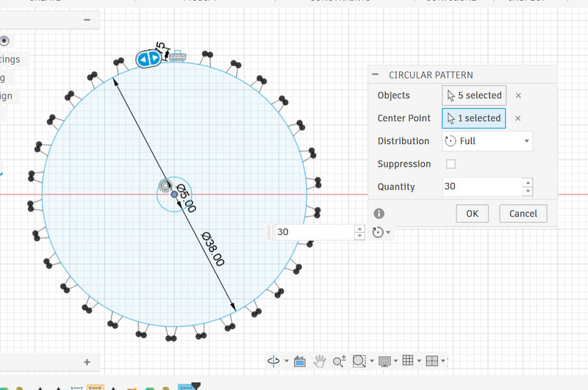Click the grip handle of the on-canvas input

[x=269, y=232]
